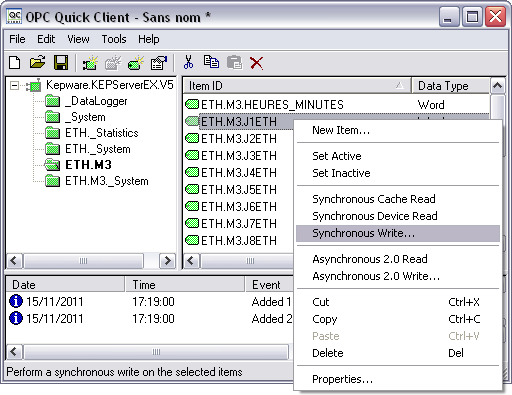Select Delete in the context menu

click(x=398, y=353)
